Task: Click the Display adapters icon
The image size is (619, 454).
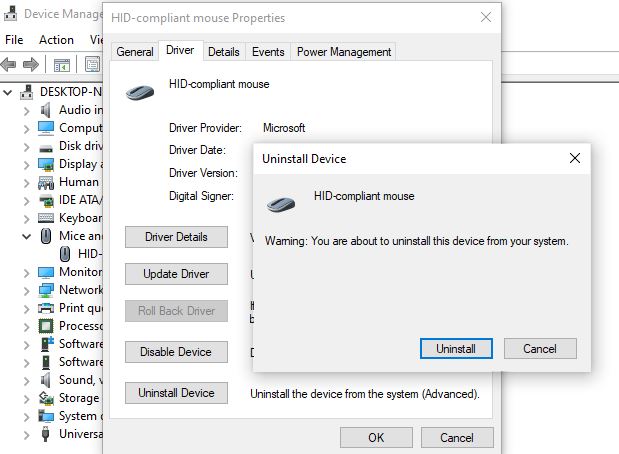Action: pos(46,164)
